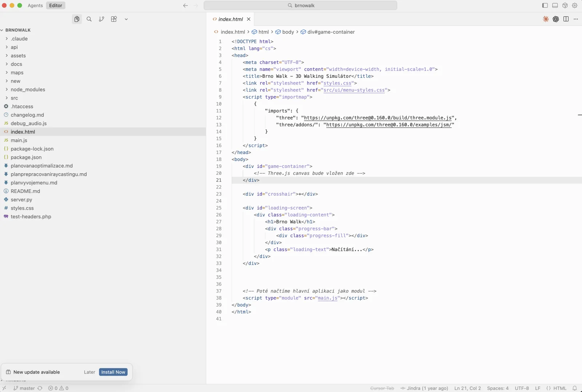The height and width of the screenshot is (392, 582).
Task: Switch to the Editor mode
Action: (56, 5)
